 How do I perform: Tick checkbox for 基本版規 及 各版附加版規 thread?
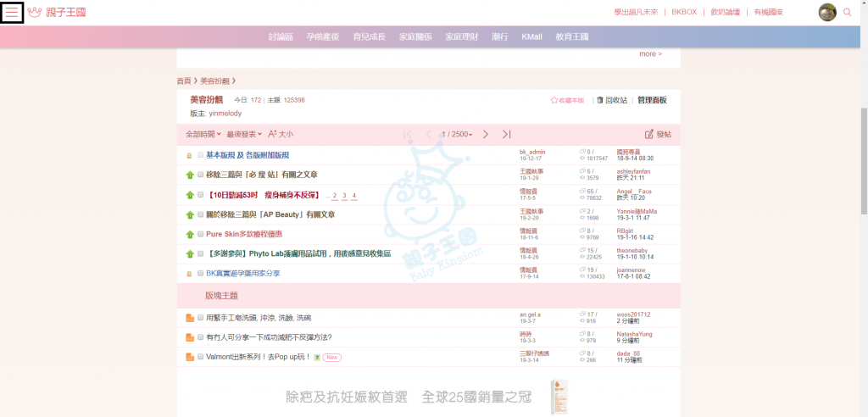200,155
